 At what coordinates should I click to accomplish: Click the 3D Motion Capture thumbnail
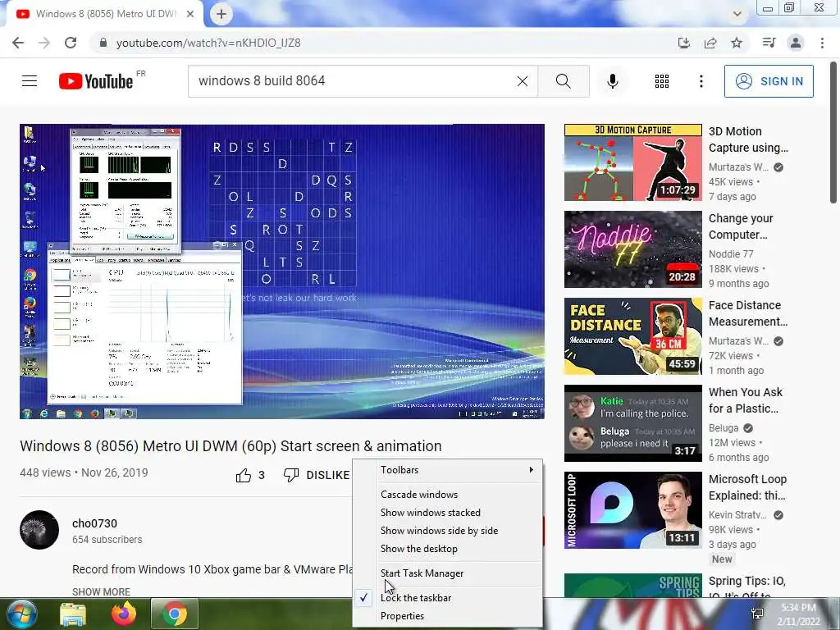click(632, 162)
